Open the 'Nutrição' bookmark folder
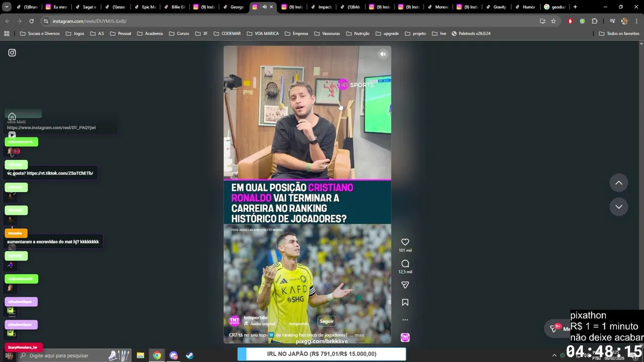 click(357, 34)
